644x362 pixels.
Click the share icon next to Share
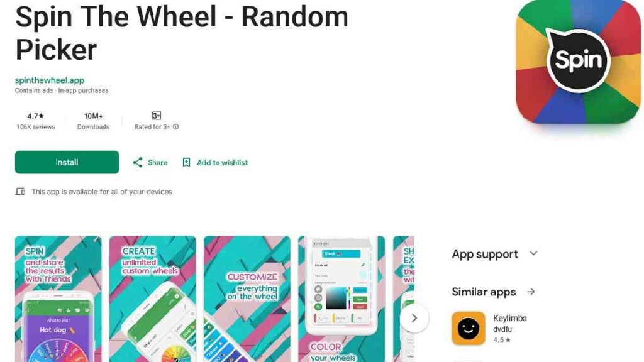pos(138,163)
